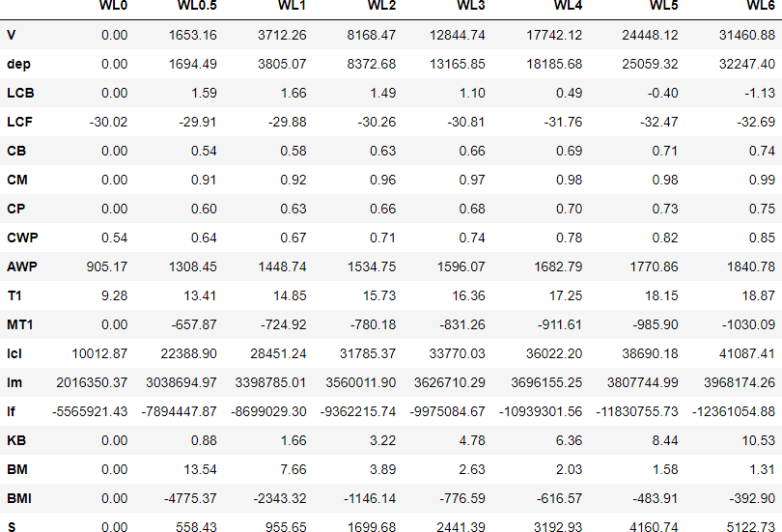Select MT1 value -657.87

(x=194, y=324)
